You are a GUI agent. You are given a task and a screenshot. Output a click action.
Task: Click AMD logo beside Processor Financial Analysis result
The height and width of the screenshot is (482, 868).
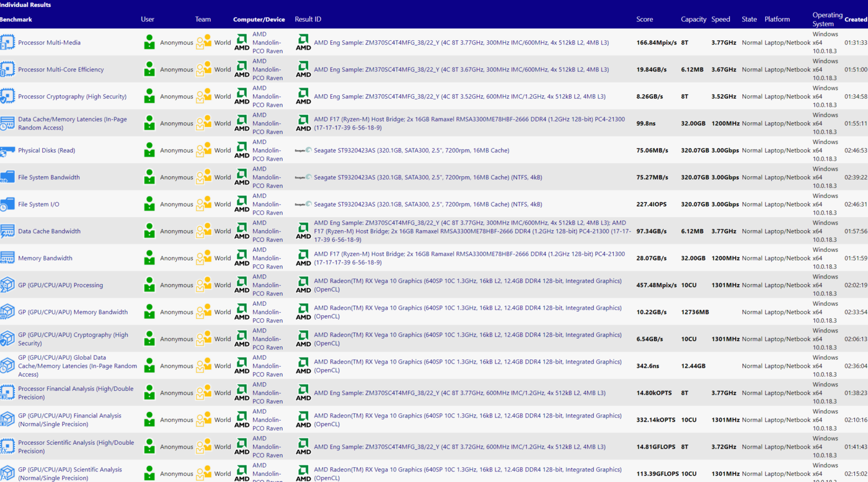click(x=303, y=393)
